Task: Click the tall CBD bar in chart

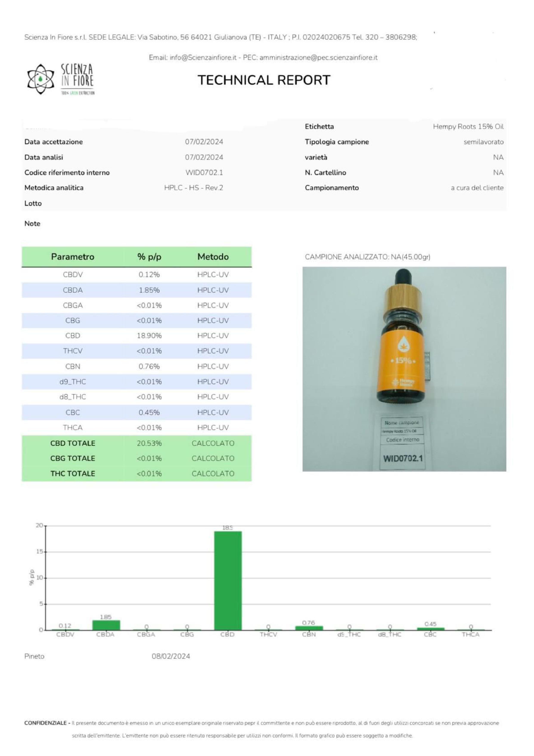Action: [x=228, y=580]
